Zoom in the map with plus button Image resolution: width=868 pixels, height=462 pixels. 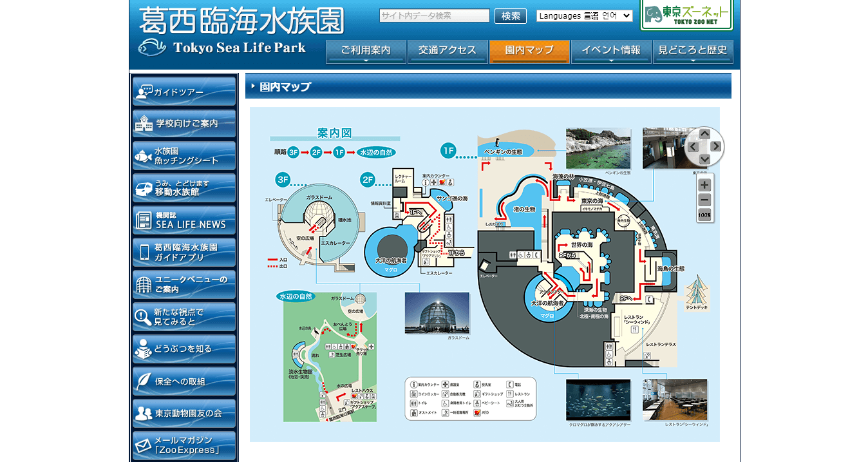pos(704,185)
